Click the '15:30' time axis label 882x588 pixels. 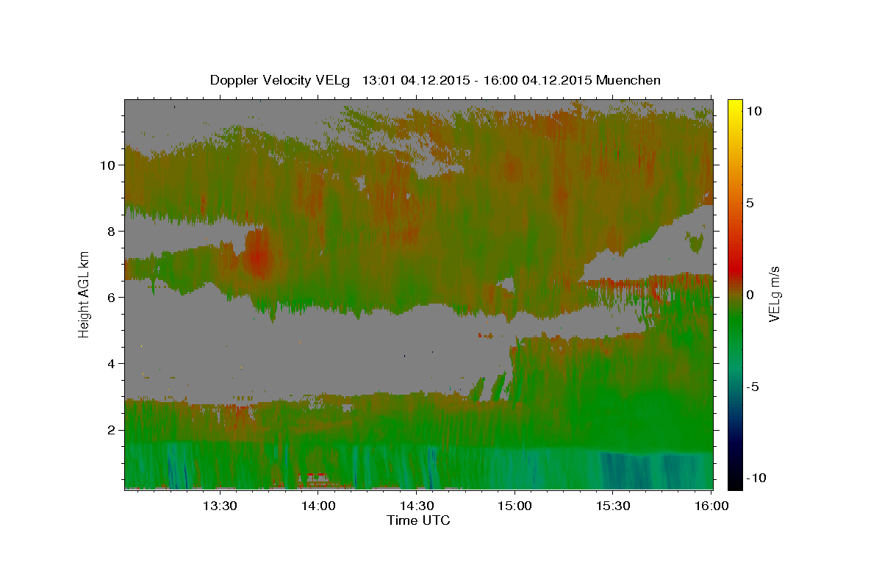pyautogui.click(x=613, y=506)
